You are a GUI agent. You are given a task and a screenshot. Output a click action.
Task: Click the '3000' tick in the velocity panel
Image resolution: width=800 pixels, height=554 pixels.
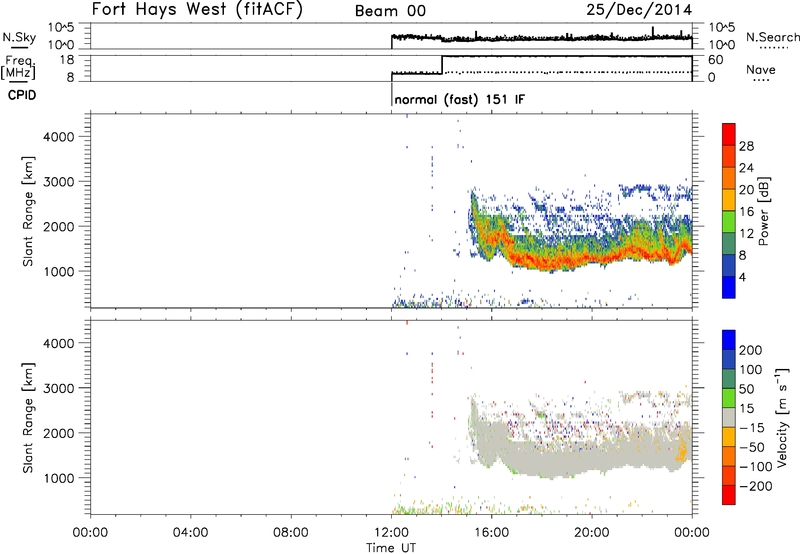coord(59,388)
